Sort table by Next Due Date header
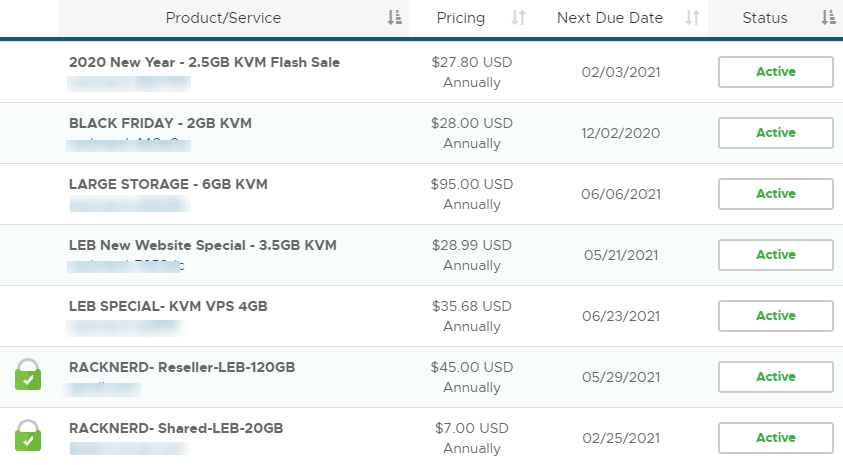843x465 pixels. 610,18
